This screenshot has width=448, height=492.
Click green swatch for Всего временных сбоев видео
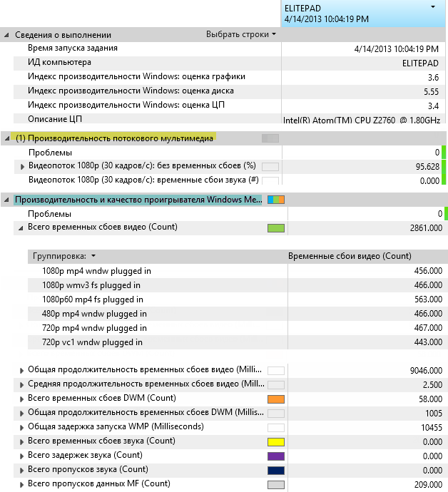(x=276, y=228)
